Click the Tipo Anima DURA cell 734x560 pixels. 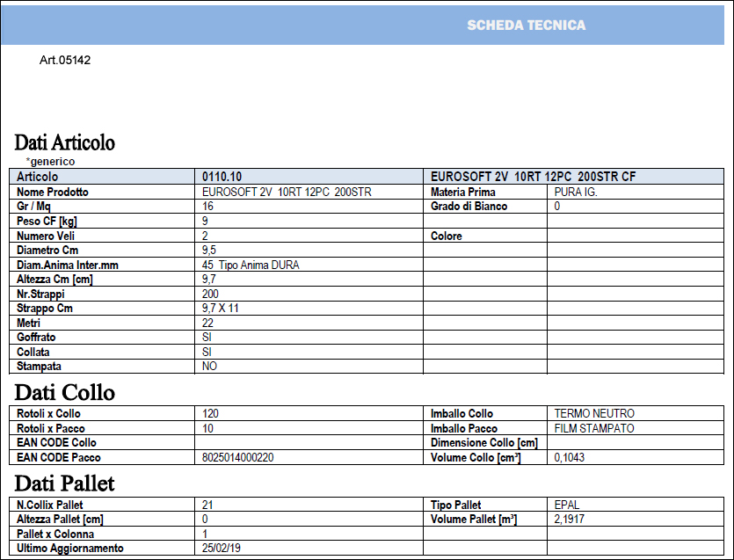tap(309, 265)
